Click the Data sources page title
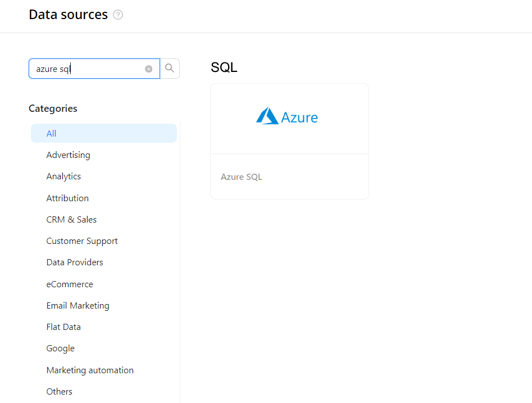 (68, 15)
